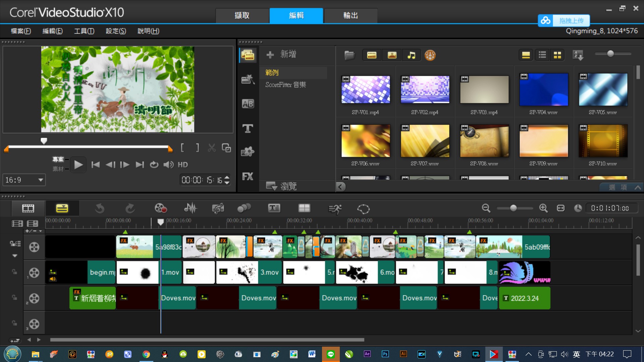The height and width of the screenshot is (362, 644).
Task: Select the 範例 library folder
Action: [x=272, y=72]
